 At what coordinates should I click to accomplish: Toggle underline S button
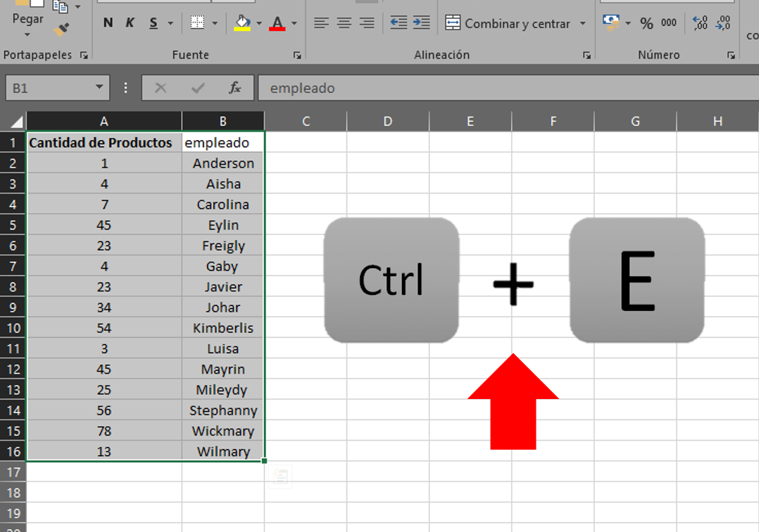(x=153, y=23)
